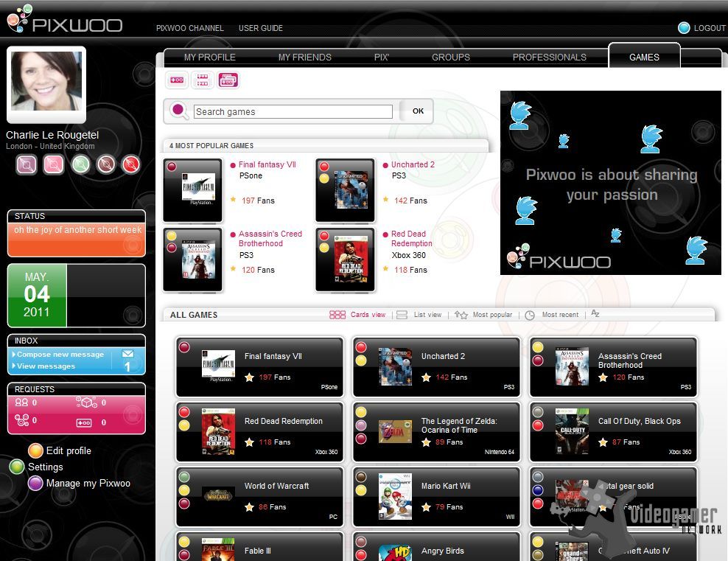Sort all games by Most recent

tap(552, 315)
